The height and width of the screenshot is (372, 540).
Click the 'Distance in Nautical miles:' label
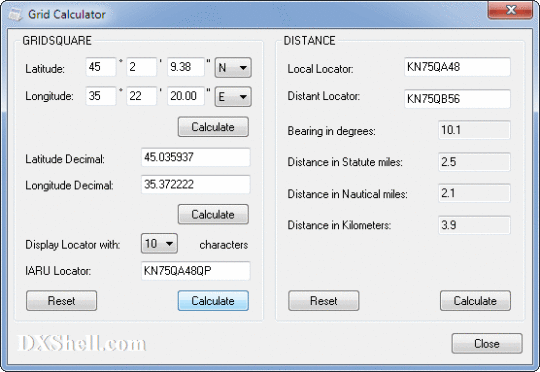click(347, 194)
